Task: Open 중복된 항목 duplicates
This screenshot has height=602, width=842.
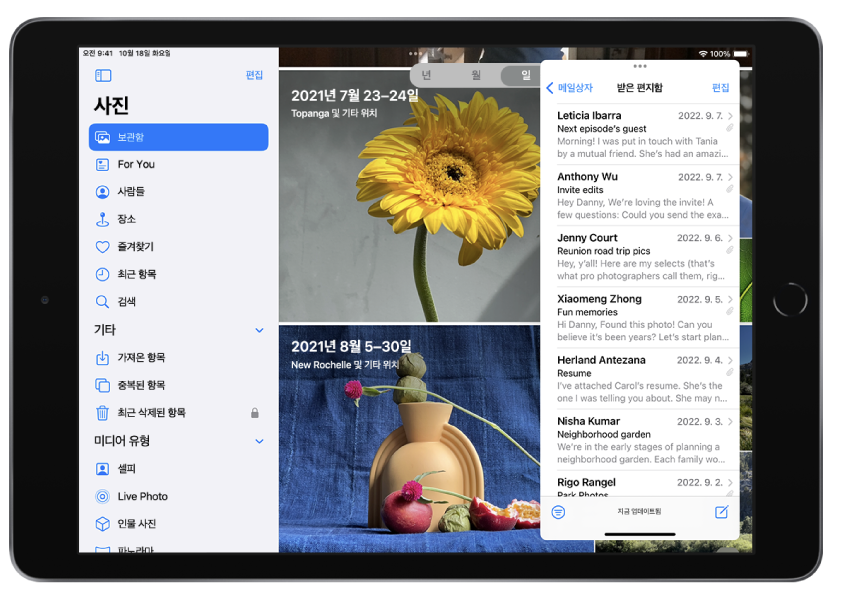Action: 179,385
